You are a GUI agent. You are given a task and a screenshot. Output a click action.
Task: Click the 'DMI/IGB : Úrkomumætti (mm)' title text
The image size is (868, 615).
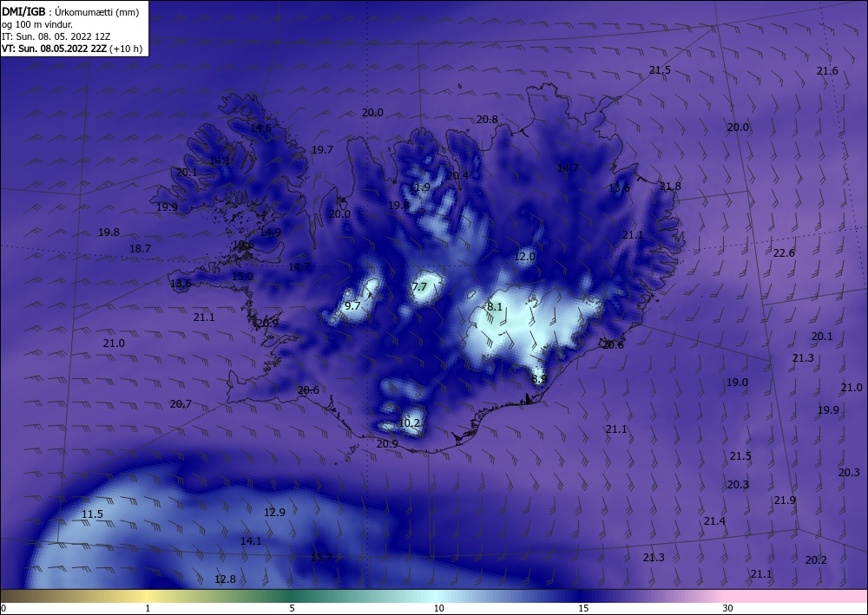pos(70,12)
